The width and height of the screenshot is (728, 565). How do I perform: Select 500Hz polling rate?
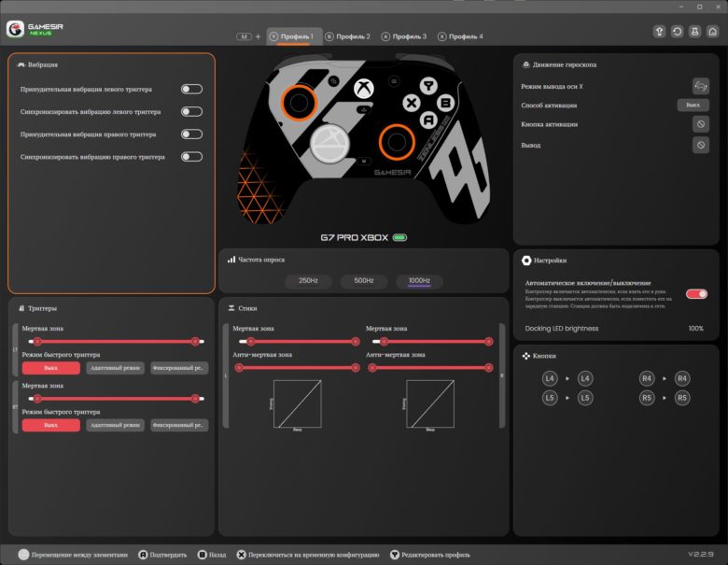tap(364, 281)
